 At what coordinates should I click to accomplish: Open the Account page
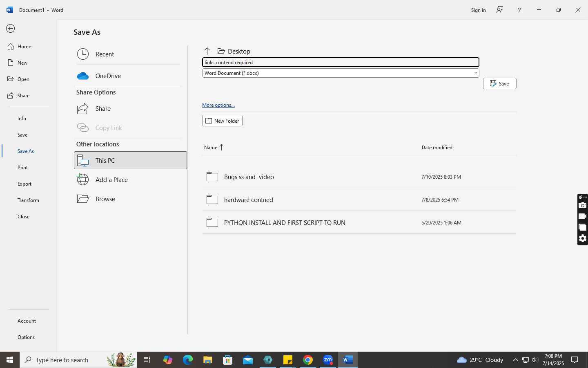pyautogui.click(x=29, y=321)
